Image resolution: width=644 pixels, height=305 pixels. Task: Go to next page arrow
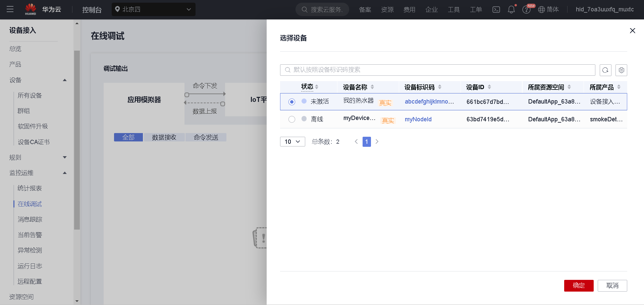click(377, 141)
